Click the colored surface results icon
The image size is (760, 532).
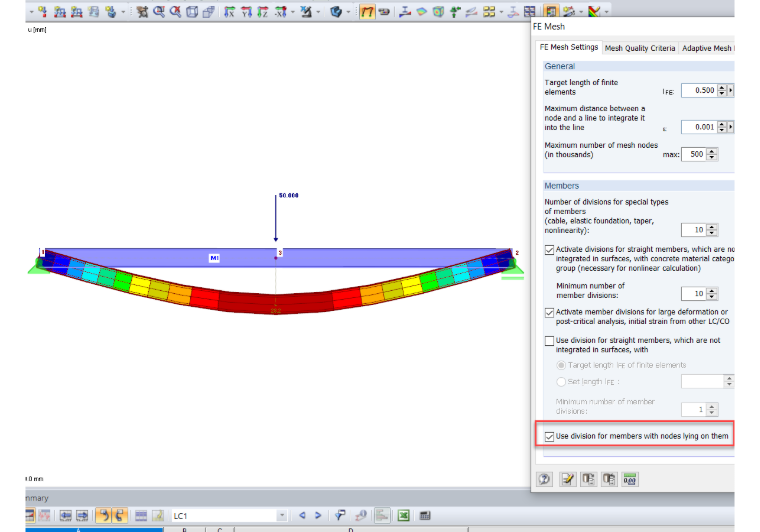pyautogui.click(x=422, y=11)
